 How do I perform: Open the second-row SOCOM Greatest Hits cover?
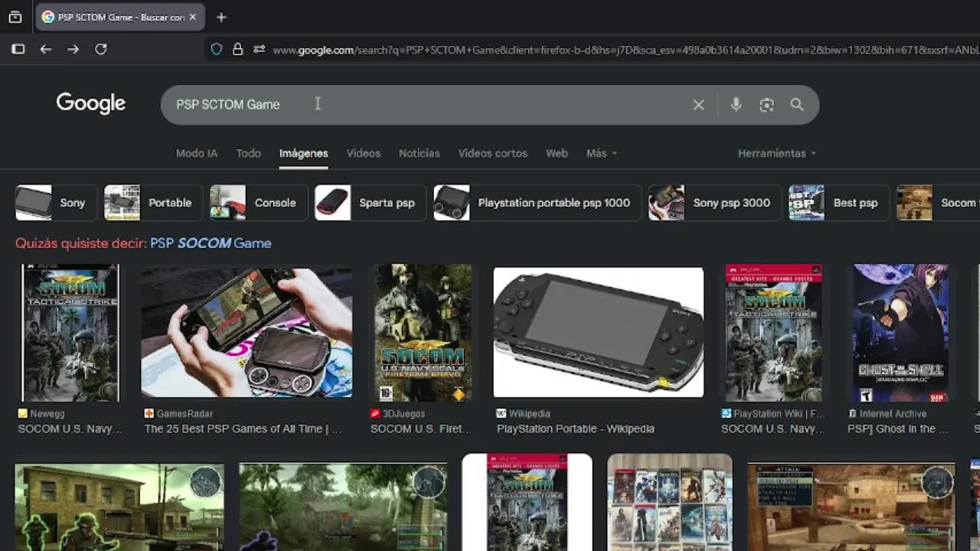click(x=528, y=502)
